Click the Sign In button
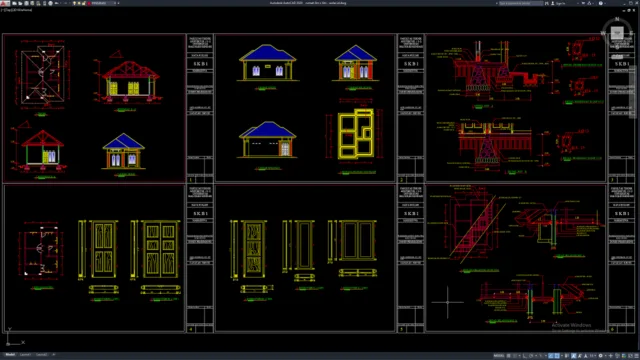The height and width of the screenshot is (360, 640). (559, 3)
